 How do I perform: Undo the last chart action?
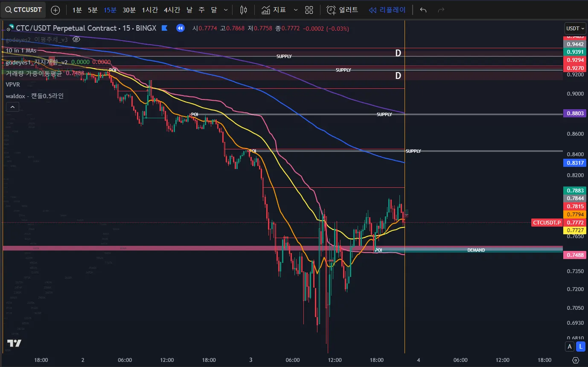point(423,10)
